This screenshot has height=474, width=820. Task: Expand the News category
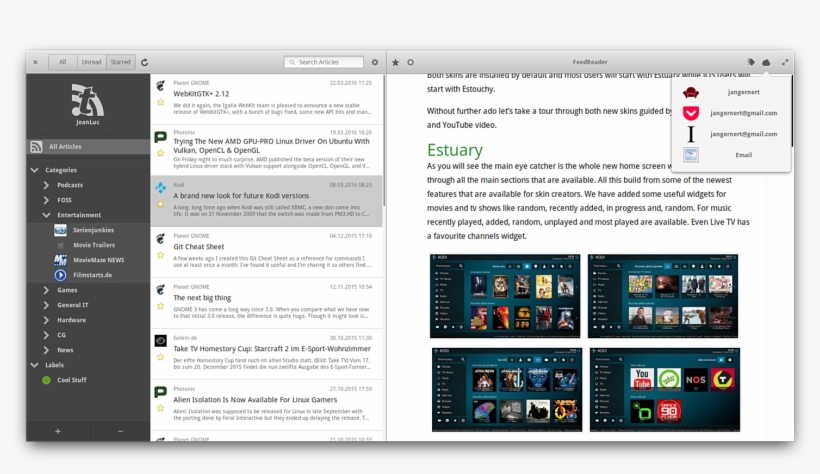click(x=46, y=350)
